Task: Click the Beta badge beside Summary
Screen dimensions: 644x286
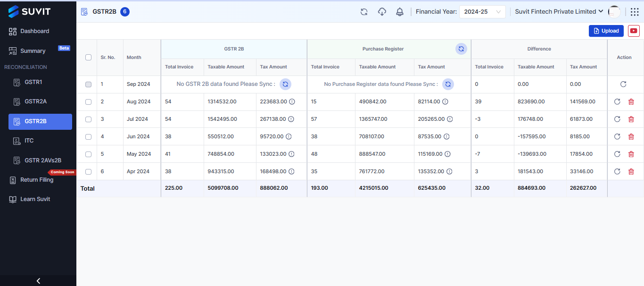Action: [64, 48]
